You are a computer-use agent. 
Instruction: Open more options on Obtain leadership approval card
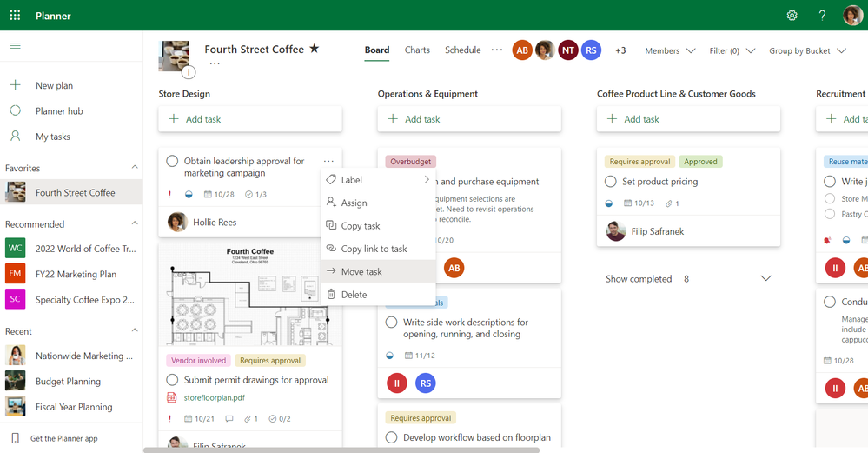click(x=328, y=161)
